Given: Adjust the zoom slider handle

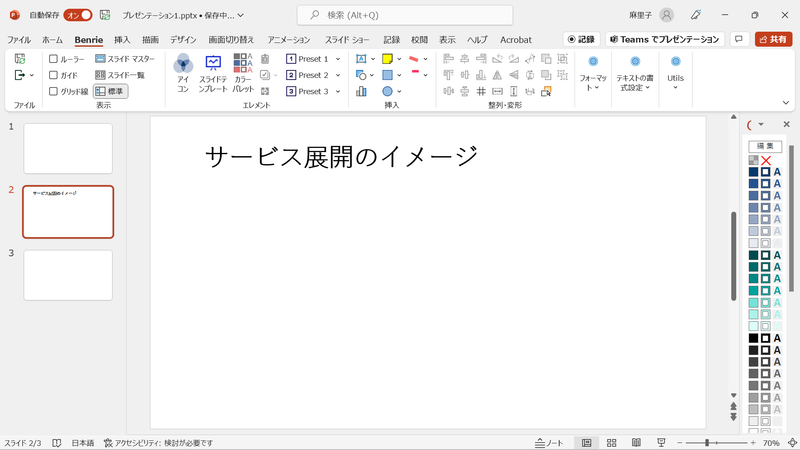Looking at the screenshot, I should pos(707,443).
